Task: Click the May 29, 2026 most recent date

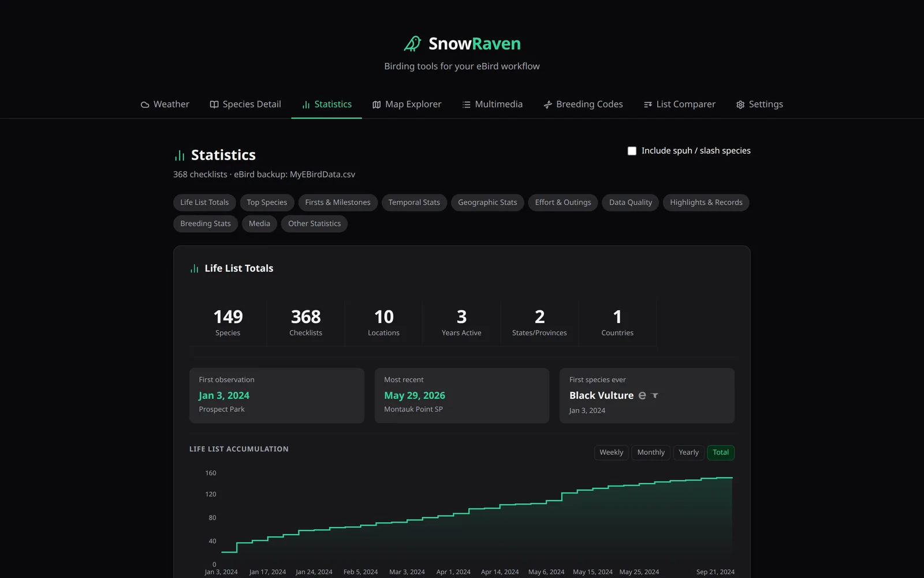Action: point(415,395)
